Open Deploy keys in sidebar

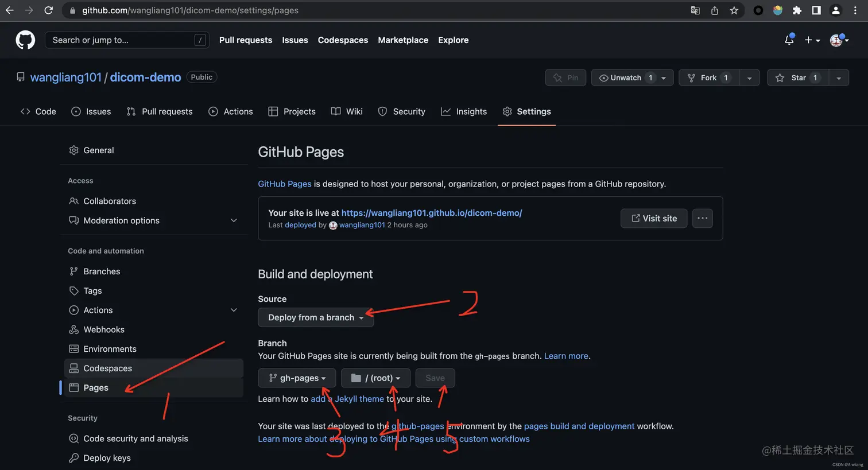[154, 458]
